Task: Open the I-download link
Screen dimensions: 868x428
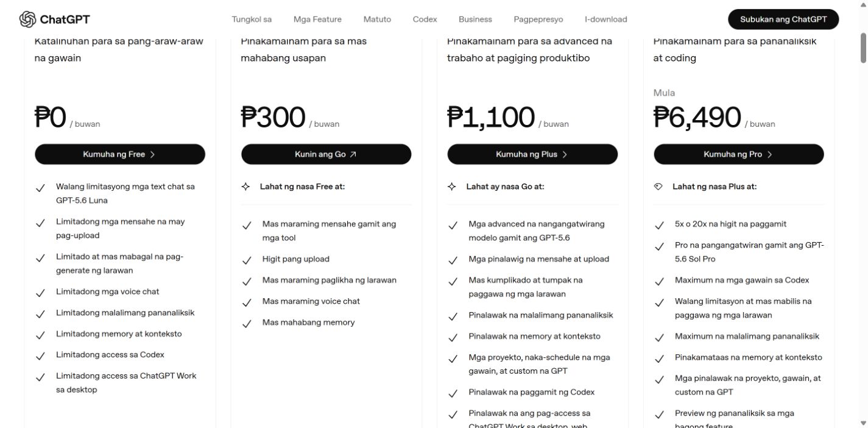Action: click(x=606, y=20)
